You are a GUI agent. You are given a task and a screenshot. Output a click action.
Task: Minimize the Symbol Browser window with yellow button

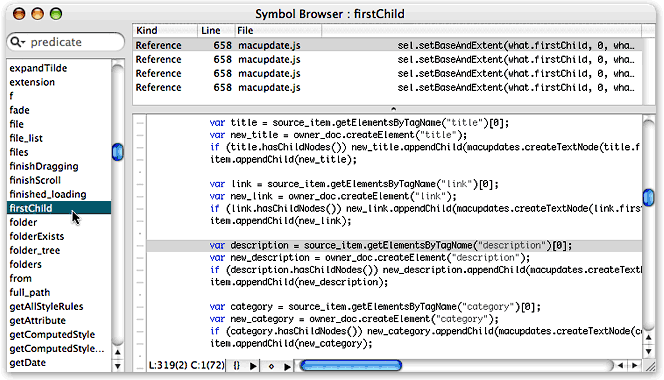37,14
